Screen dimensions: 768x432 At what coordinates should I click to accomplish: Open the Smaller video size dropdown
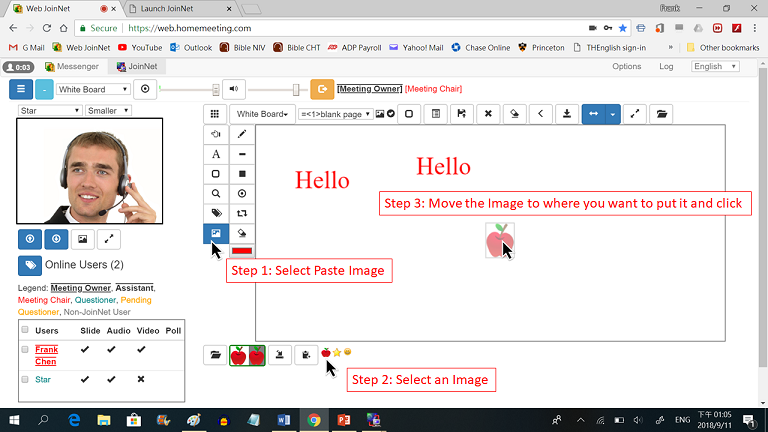pos(108,110)
